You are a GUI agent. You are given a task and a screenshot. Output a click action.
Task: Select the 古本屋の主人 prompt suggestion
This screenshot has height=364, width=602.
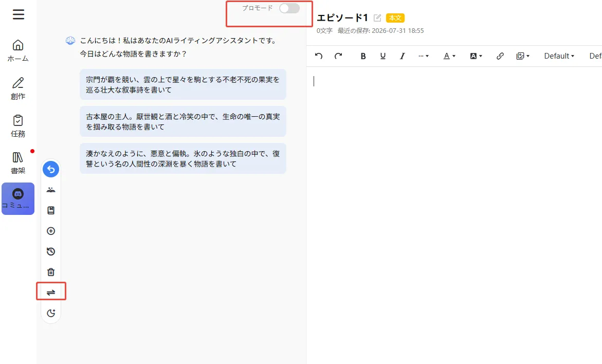(183, 121)
